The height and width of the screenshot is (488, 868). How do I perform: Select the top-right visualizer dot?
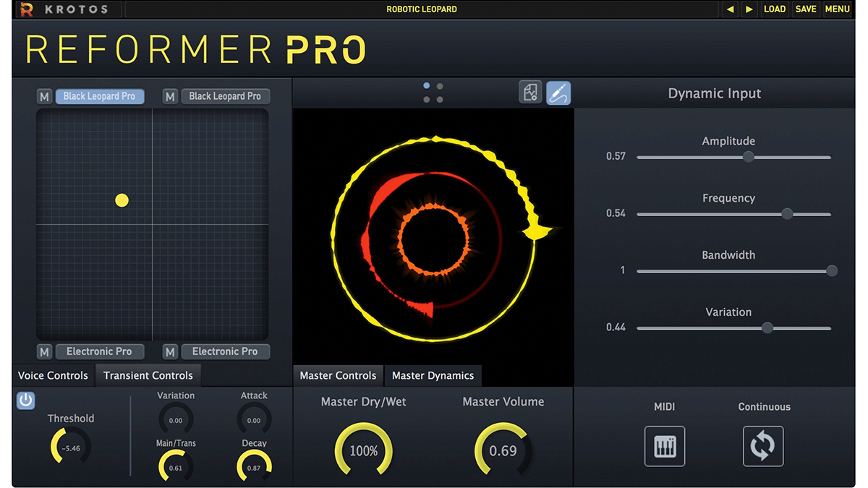pos(440,86)
